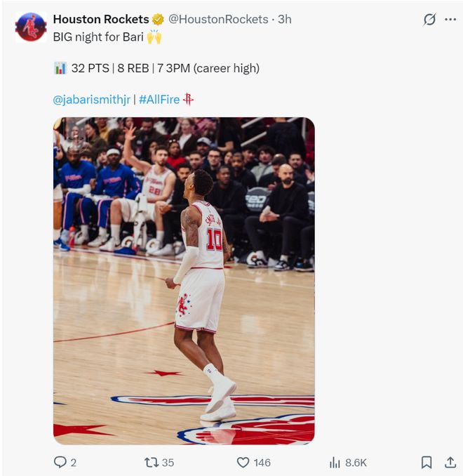Open the three-dot more options menu
Image resolution: width=463 pixels, height=476 pixels.
[450, 20]
